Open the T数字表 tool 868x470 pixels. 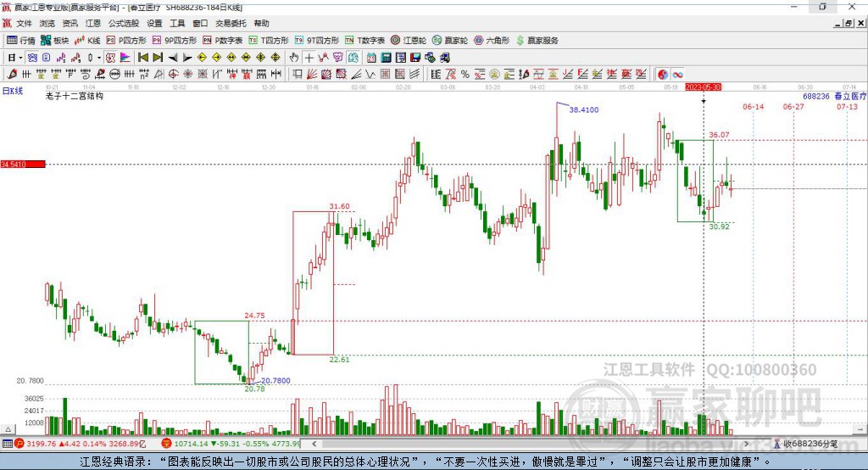364,41
